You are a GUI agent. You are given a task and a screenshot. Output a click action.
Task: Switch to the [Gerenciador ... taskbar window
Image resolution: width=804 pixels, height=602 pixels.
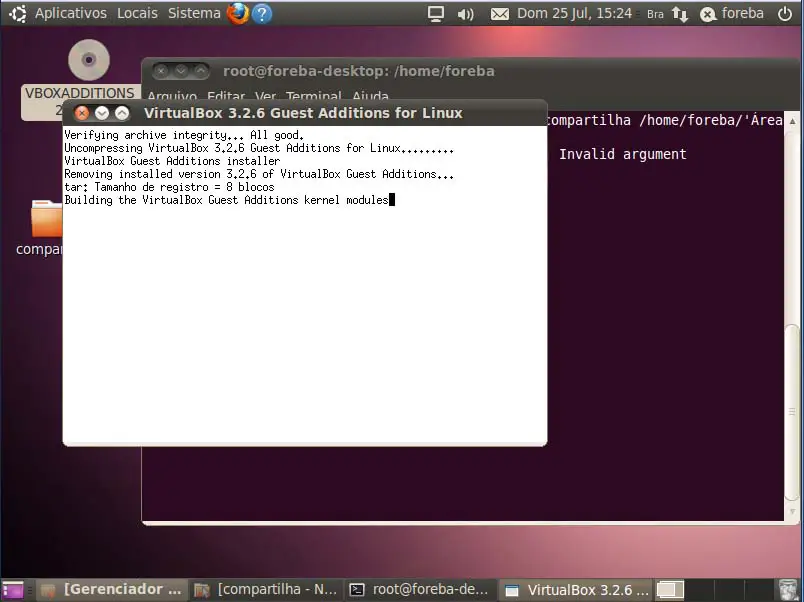tap(110, 590)
